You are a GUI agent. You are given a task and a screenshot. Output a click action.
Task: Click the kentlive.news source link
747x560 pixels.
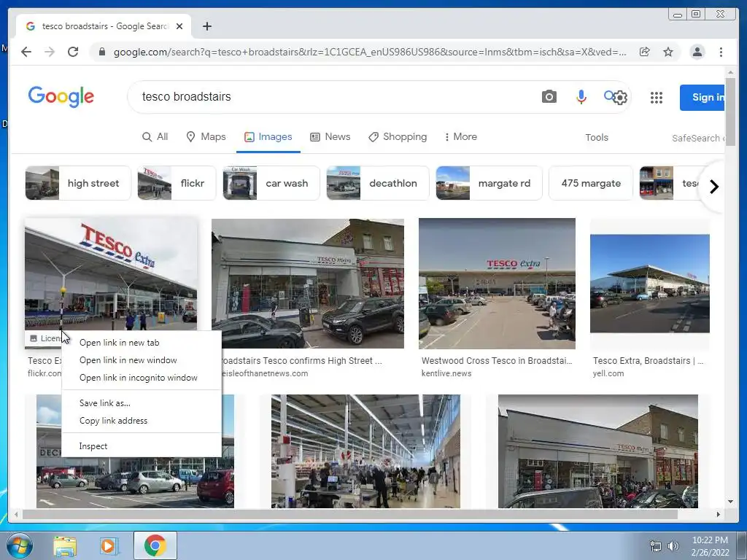pos(446,374)
